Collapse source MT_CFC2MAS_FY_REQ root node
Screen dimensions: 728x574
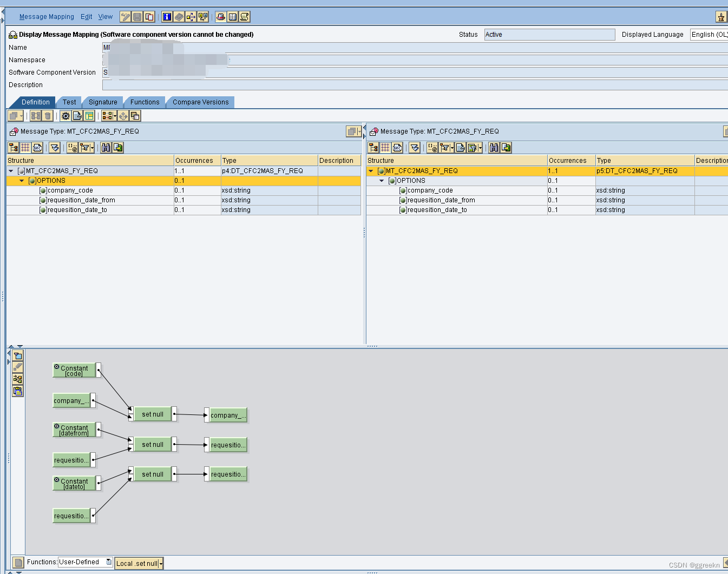pos(11,171)
